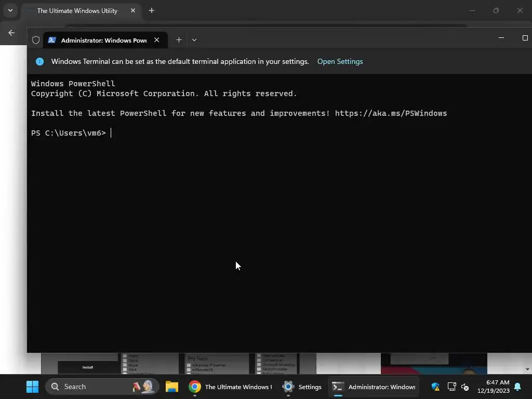Maximize the Windows Terminal window
532x399 pixels.
525,38
